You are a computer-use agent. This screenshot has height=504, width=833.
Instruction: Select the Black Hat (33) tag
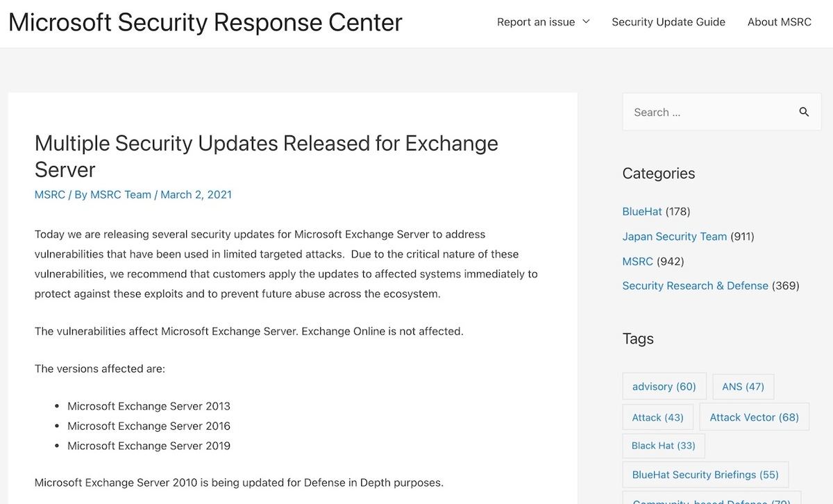(664, 446)
